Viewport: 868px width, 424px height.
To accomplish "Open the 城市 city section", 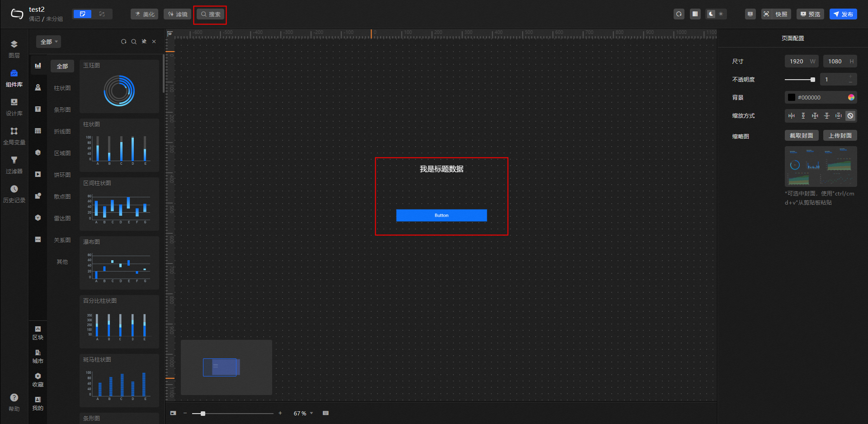I will click(38, 356).
